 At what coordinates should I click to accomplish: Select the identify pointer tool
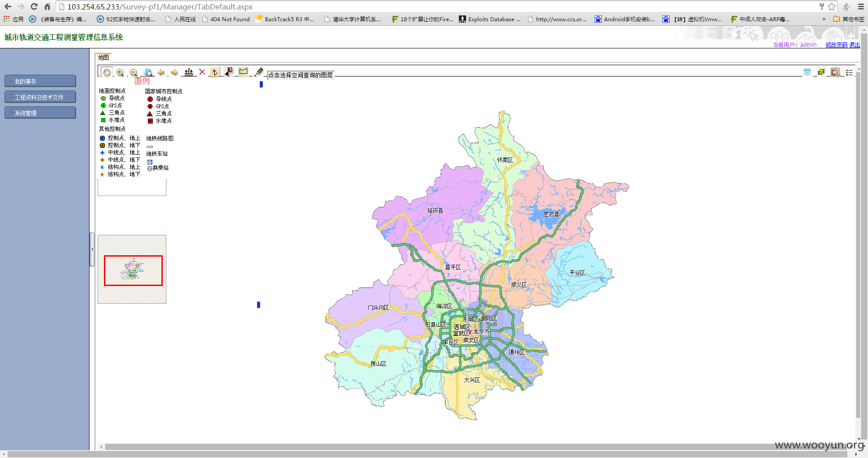tap(214, 72)
